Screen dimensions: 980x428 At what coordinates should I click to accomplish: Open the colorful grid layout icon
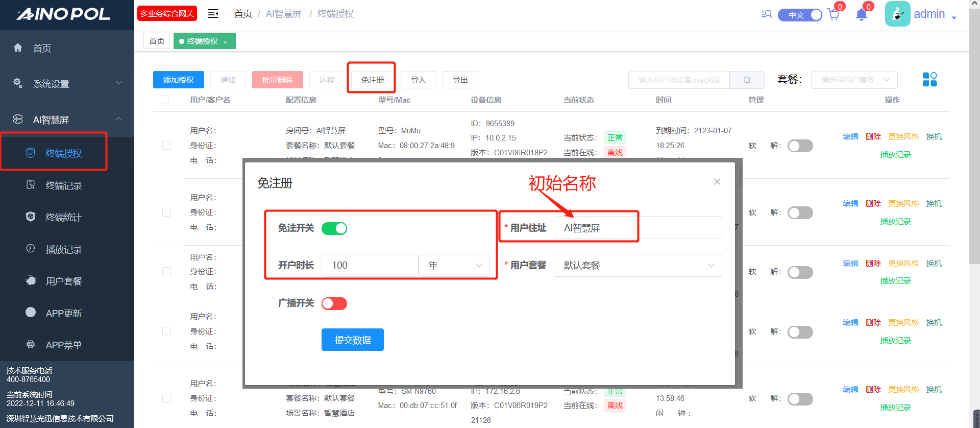(x=929, y=80)
